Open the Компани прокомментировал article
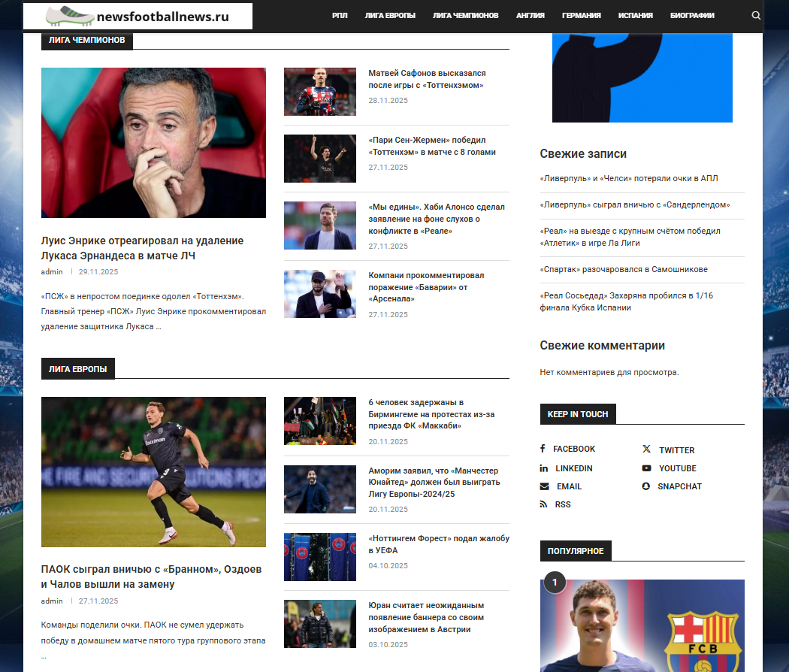This screenshot has width=789, height=672. (426, 287)
